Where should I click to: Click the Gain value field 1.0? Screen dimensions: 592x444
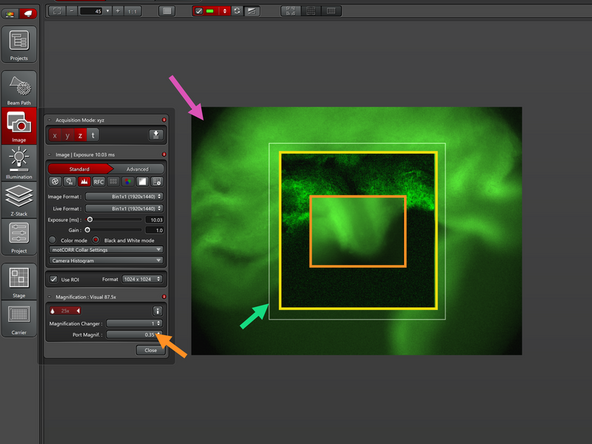click(x=154, y=230)
